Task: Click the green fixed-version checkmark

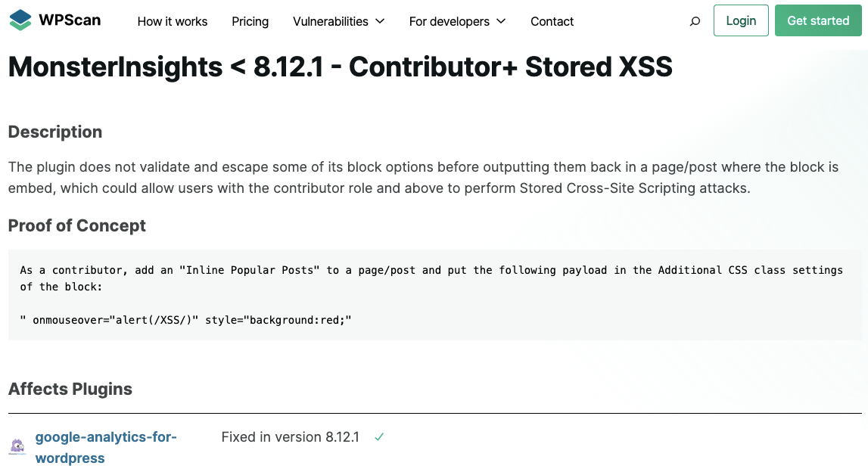Action: pos(379,437)
